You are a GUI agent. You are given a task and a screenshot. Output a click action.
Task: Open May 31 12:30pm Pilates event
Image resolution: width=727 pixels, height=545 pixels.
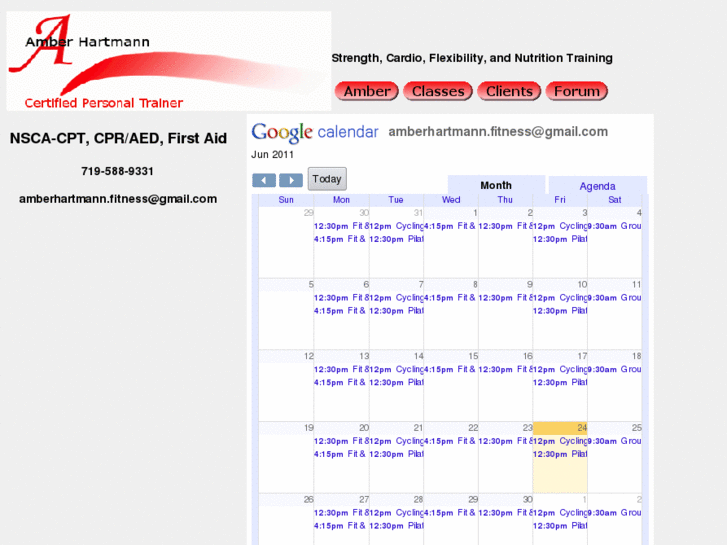[396, 239]
